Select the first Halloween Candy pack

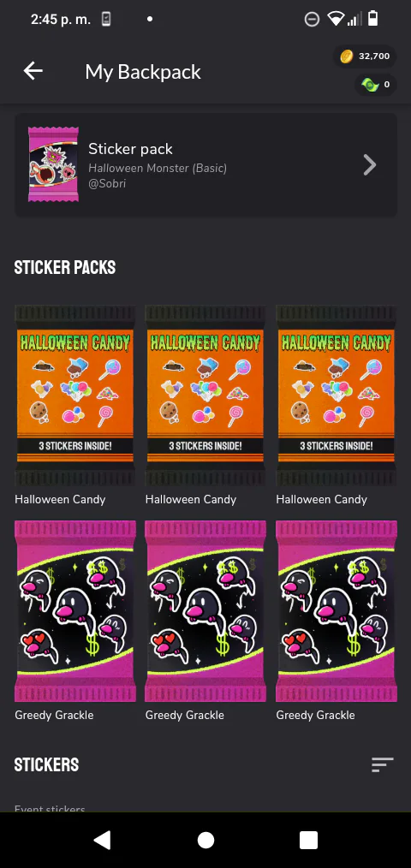[x=74, y=395]
